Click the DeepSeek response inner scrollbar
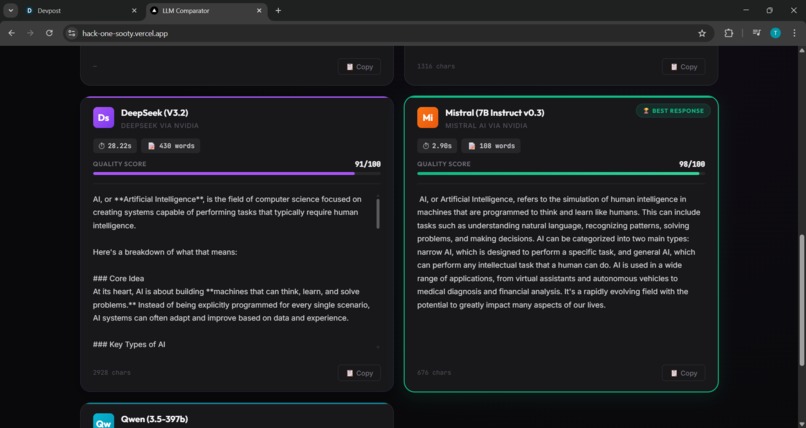The height and width of the screenshot is (428, 806). 378,213
